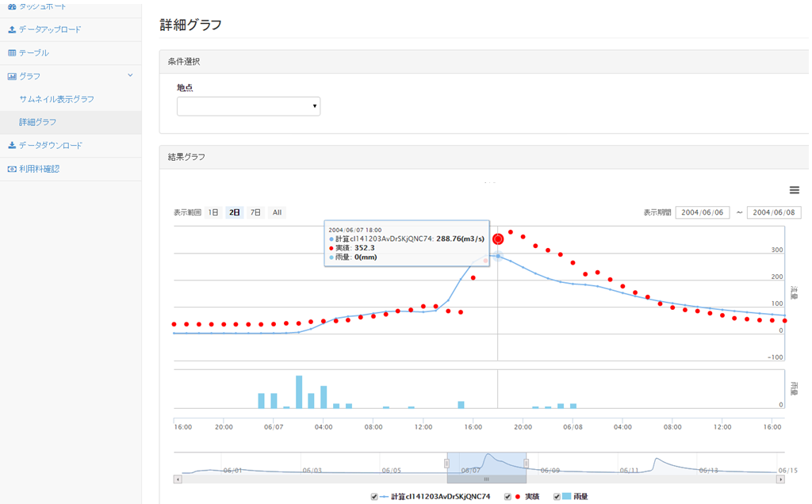Show the All display range
The width and height of the screenshot is (812, 504).
tap(277, 212)
